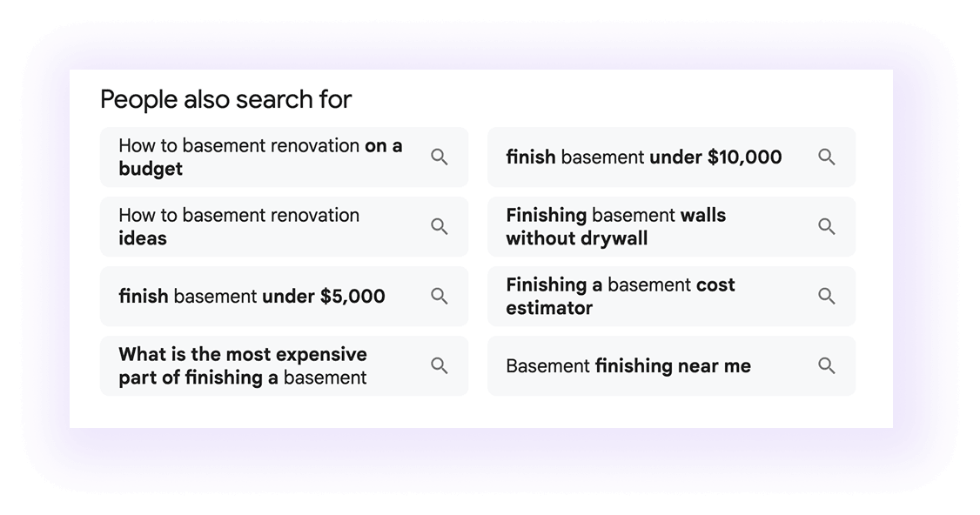Screen dimensions: 980x515
Task: Select the 'finish basement under $5,000' suggestion
Action: click(252, 296)
